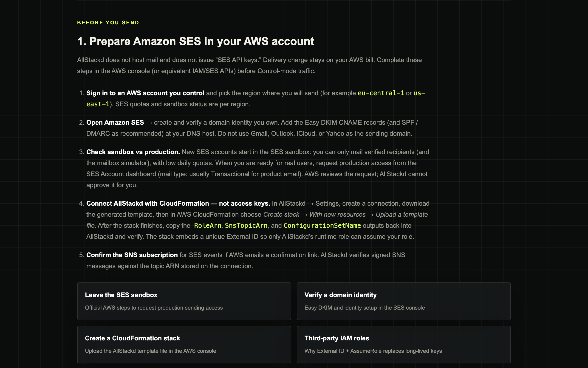Open the 'Create a CloudFormation stack' card

(x=184, y=344)
